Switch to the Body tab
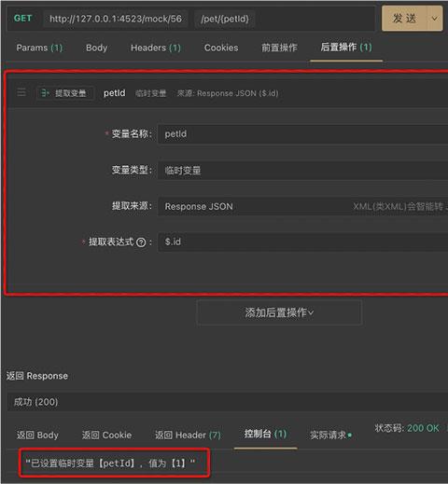The image size is (448, 484). pos(96,48)
